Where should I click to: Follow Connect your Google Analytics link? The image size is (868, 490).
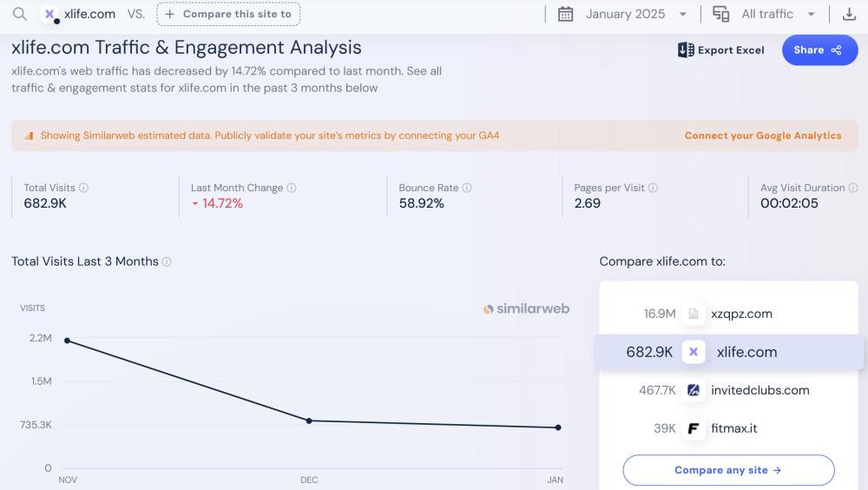click(x=763, y=136)
